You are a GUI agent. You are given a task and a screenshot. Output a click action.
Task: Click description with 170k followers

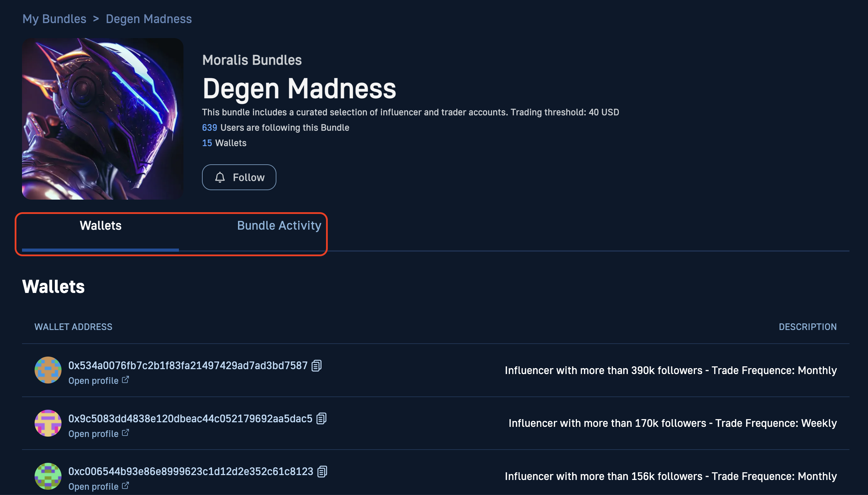tap(673, 423)
